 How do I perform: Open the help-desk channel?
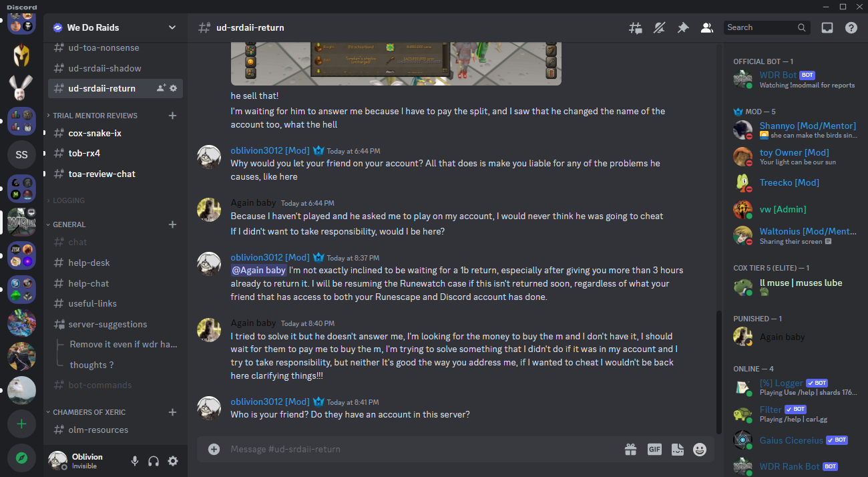point(115,263)
